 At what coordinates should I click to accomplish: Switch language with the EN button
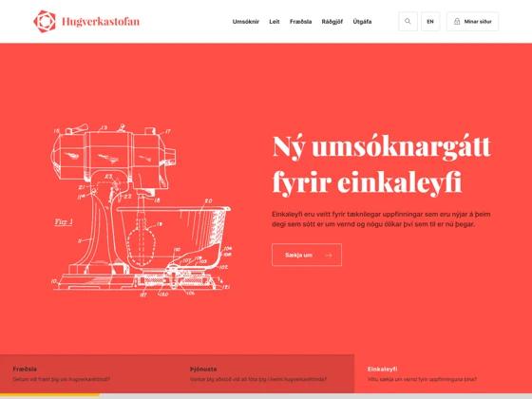coord(430,21)
